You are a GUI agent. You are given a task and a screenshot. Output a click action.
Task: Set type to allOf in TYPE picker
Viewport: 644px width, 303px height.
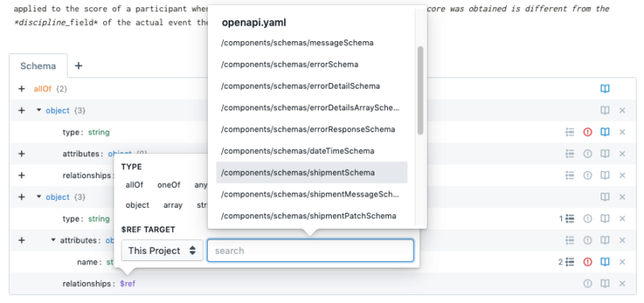134,185
